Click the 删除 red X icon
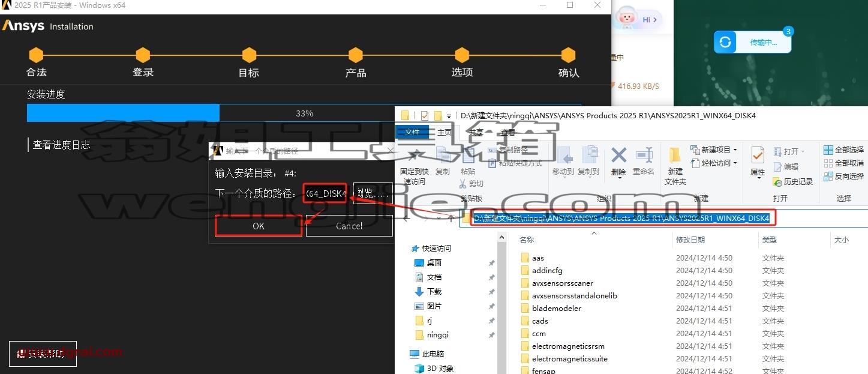The image size is (868, 374). coord(618,155)
